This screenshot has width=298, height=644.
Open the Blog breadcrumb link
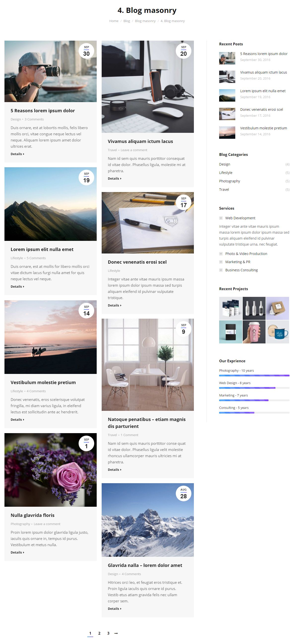pyautogui.click(x=127, y=21)
